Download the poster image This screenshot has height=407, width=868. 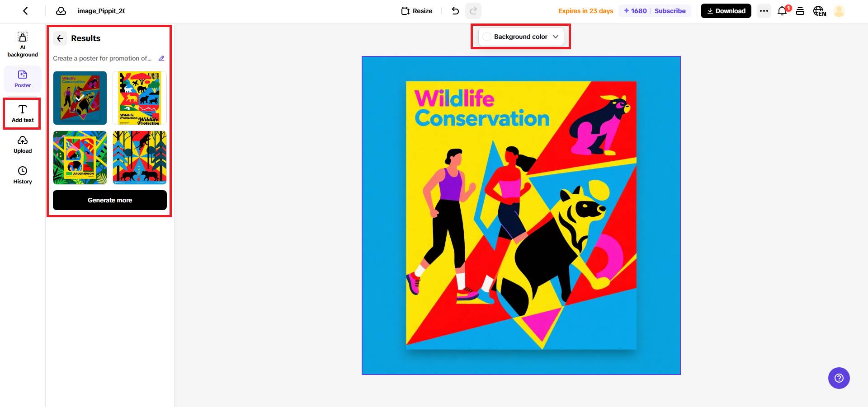point(726,11)
